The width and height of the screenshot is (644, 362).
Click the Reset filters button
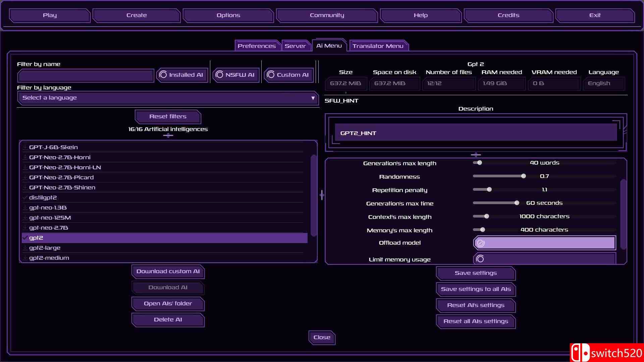[x=168, y=116]
